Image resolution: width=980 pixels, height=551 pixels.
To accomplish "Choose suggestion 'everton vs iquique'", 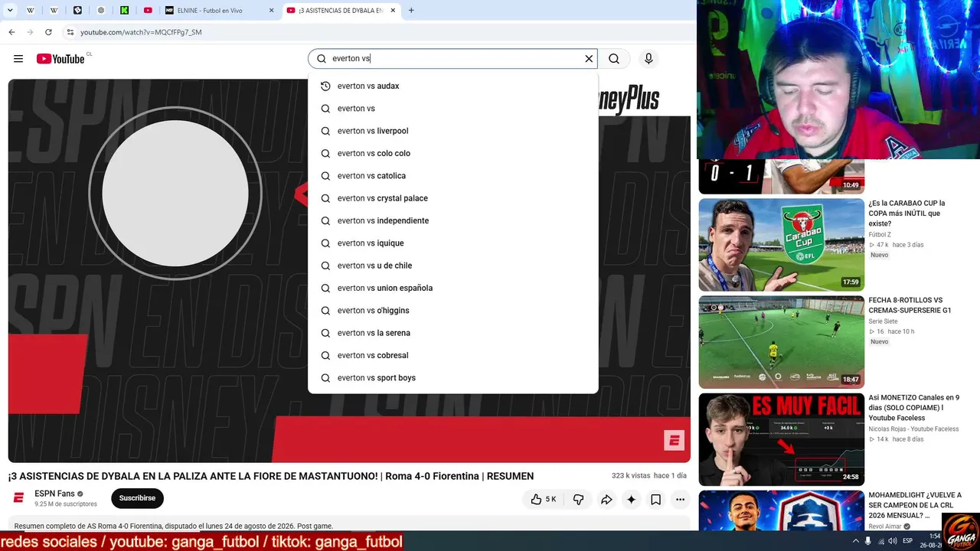I will click(453, 243).
